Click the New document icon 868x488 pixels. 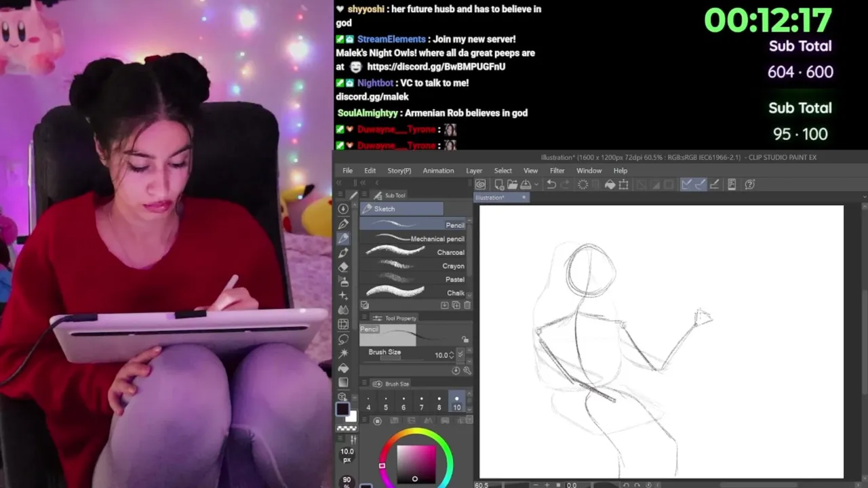(499, 184)
